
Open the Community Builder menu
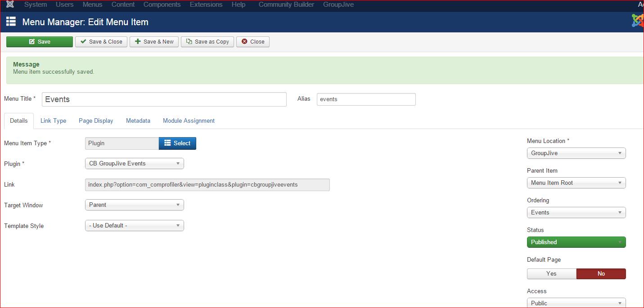coord(286,4)
